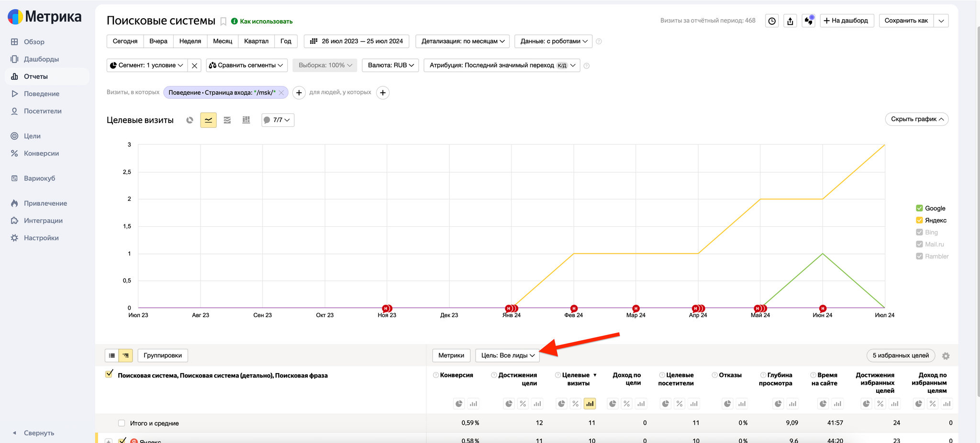Add a visit condition with plus button
Viewport: 980px width, 443px height.
coord(299,93)
